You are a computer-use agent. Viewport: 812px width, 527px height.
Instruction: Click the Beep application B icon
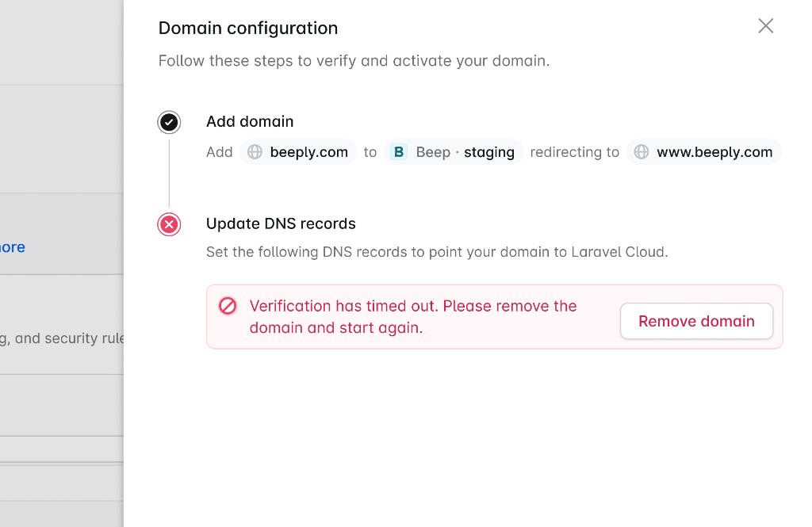398,151
